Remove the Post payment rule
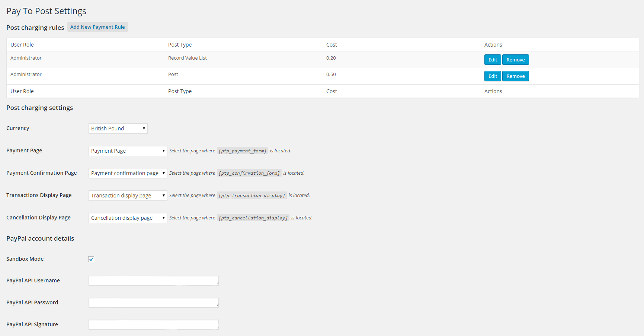 516,76
